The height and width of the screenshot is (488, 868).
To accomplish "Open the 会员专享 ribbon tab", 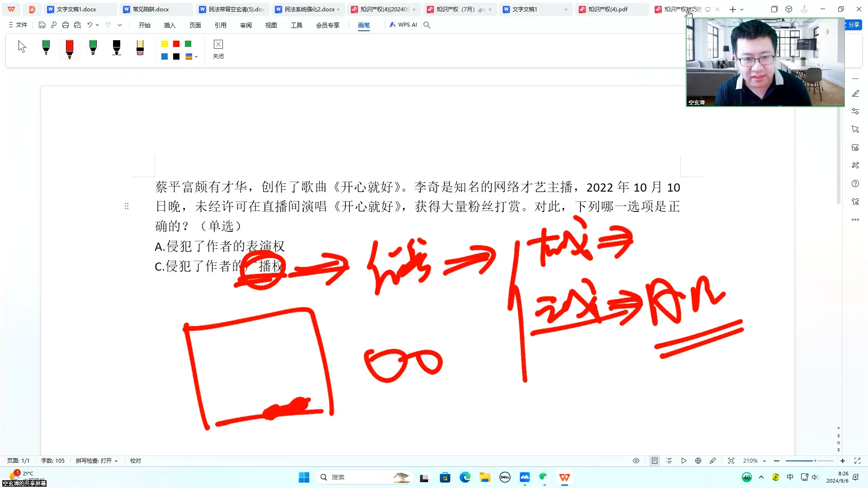I will 328,25.
